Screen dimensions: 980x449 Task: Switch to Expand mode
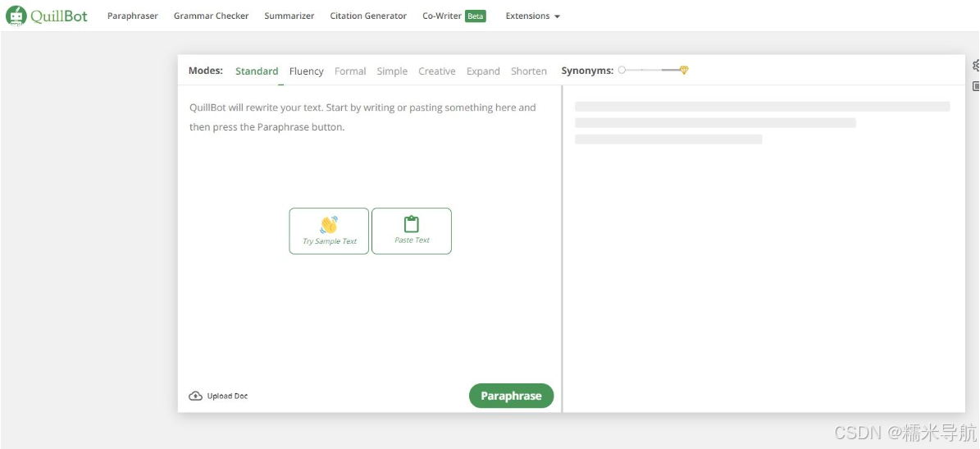[483, 71]
